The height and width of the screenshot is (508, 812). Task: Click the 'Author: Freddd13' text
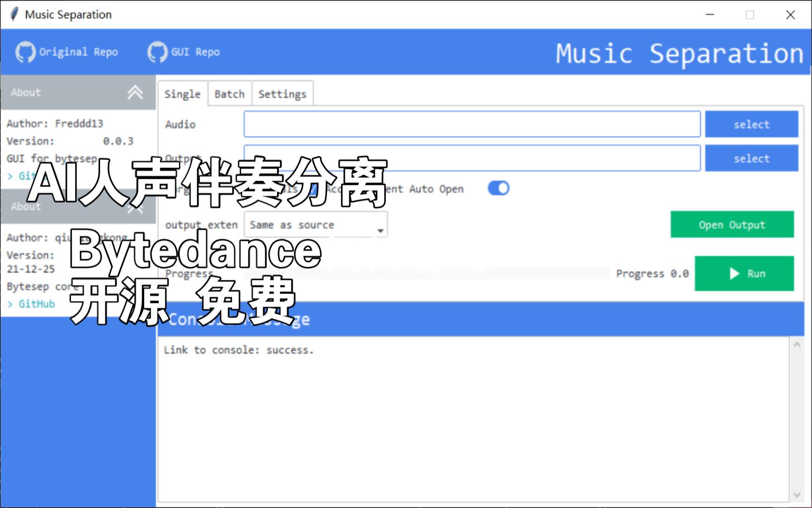(x=55, y=123)
